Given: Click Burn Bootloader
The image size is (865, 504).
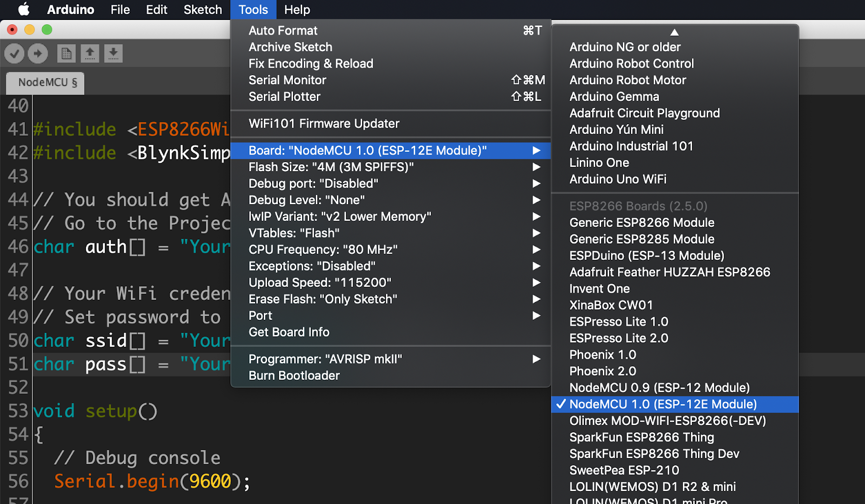Looking at the screenshot, I should point(390,375).
